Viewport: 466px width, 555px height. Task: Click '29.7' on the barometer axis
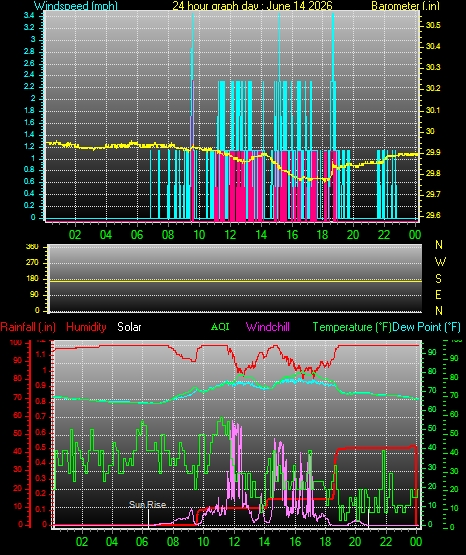pos(433,194)
